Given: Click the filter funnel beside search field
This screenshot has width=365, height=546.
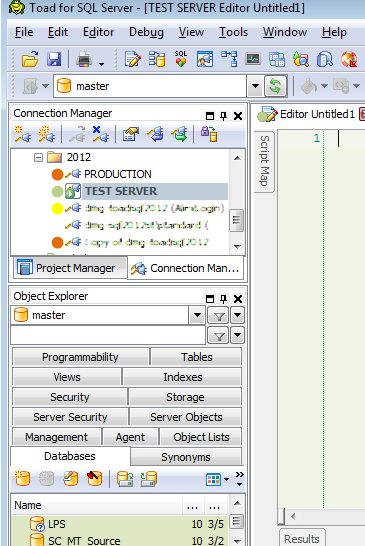Looking at the screenshot, I should 218,336.
